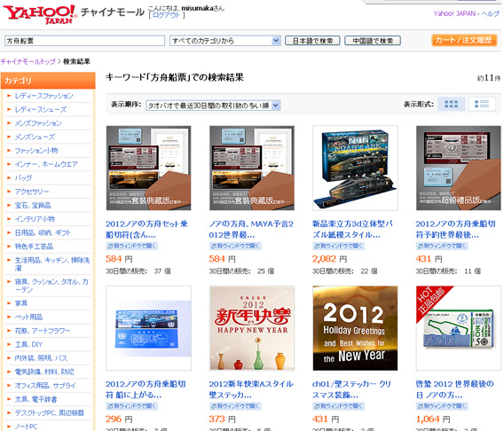The height and width of the screenshot is (431, 504).
Task: Open product title 啓蟄 2012 世界最後の日
Action: click(x=454, y=389)
